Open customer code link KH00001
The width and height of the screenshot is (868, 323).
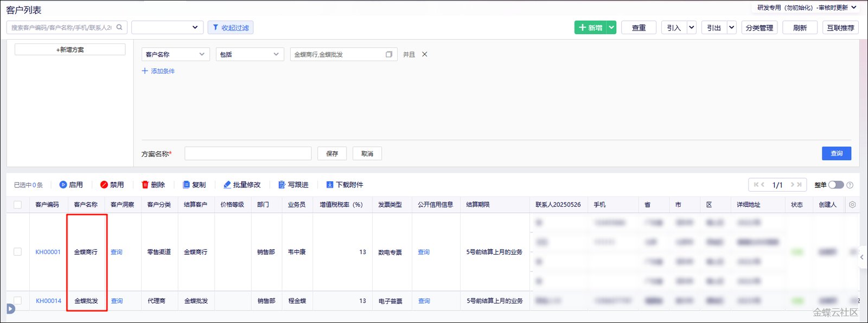tap(48, 252)
